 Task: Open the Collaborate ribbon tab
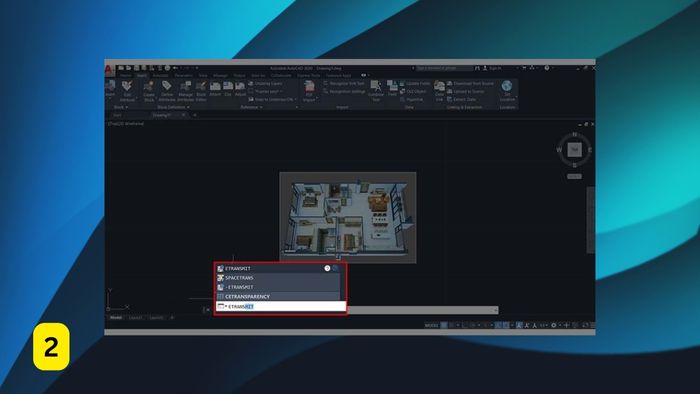pos(281,75)
